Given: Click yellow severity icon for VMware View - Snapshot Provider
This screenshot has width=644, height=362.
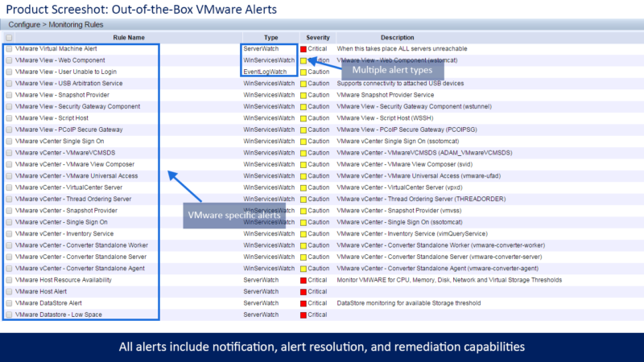Looking at the screenshot, I should [303, 95].
